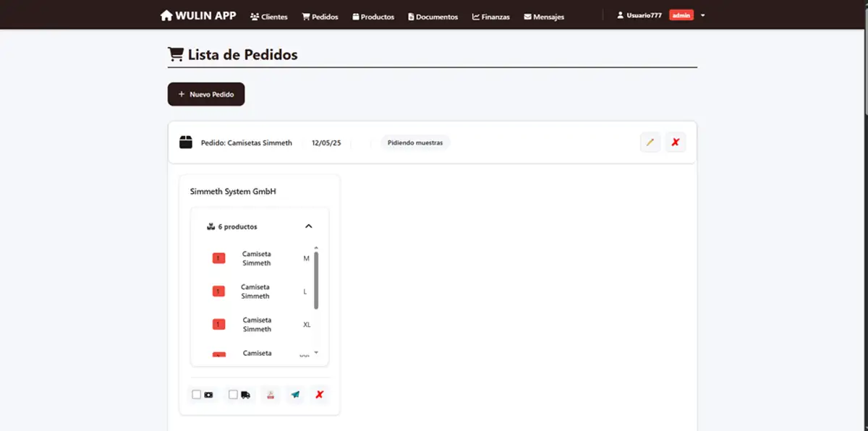Click quantity badge of Camiseta Simmeth XL
The height and width of the screenshot is (431, 868).
click(218, 324)
